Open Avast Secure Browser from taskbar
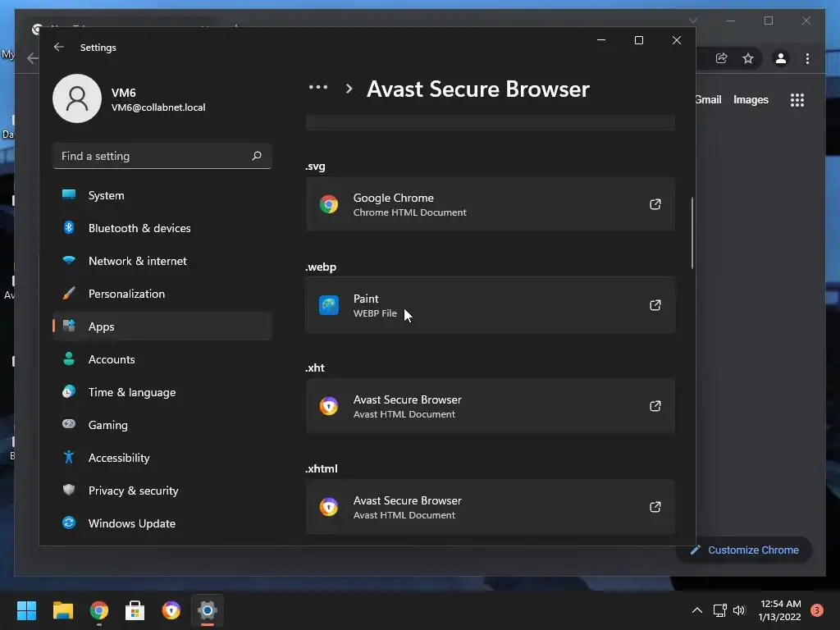840x630 pixels. pyautogui.click(x=171, y=610)
